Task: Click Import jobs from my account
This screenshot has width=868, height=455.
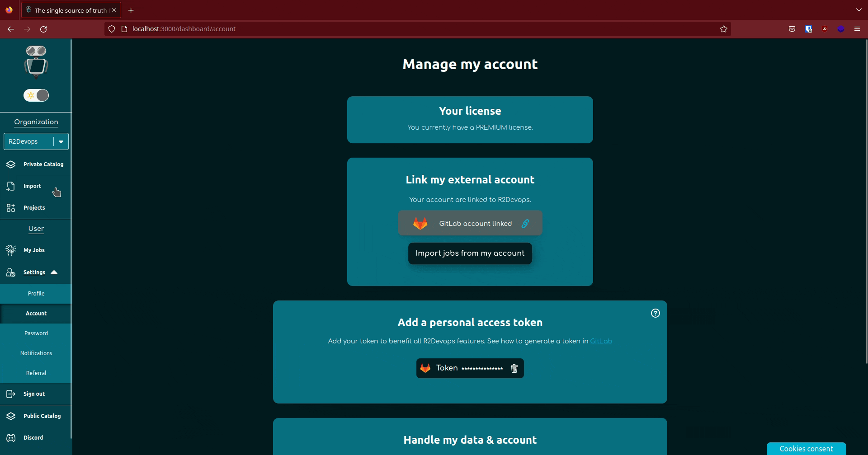Action: [470, 253]
